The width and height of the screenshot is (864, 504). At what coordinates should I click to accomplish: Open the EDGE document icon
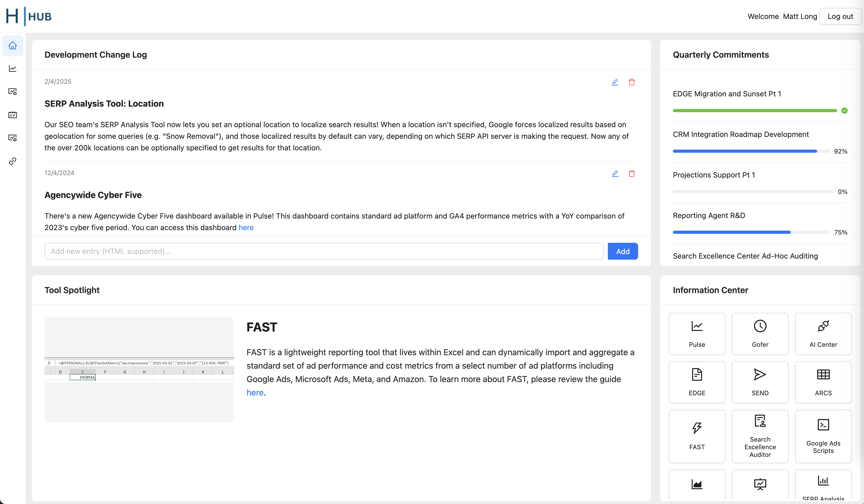point(697,382)
